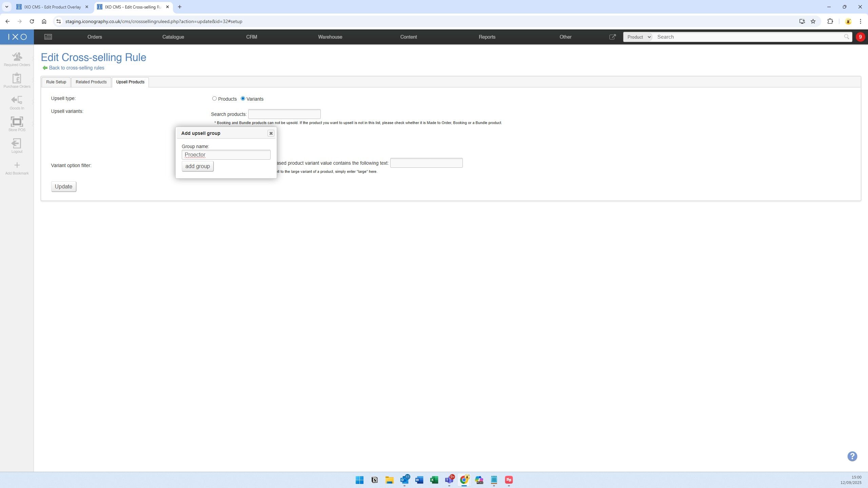Launch the Store POS sidebar icon
The image size is (868, 488).
point(17,122)
